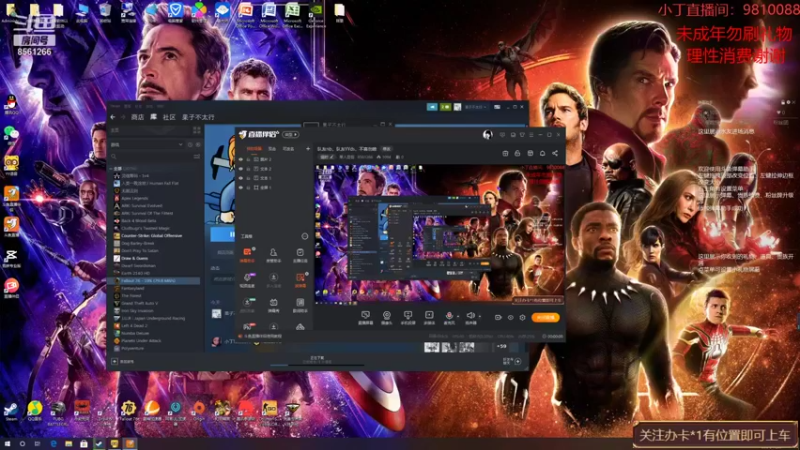
Task: Open the streaming app's hamburger menu icon
Action: (531, 135)
